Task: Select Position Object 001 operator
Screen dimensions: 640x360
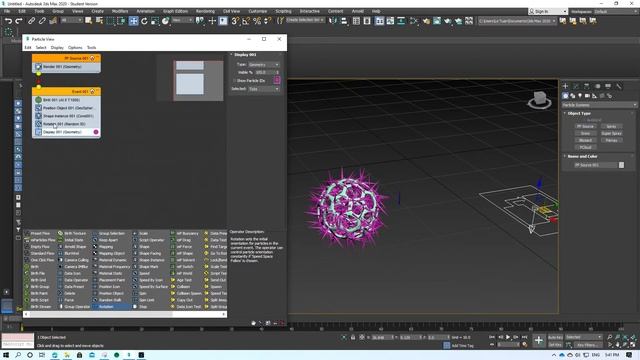Action: (x=67, y=108)
